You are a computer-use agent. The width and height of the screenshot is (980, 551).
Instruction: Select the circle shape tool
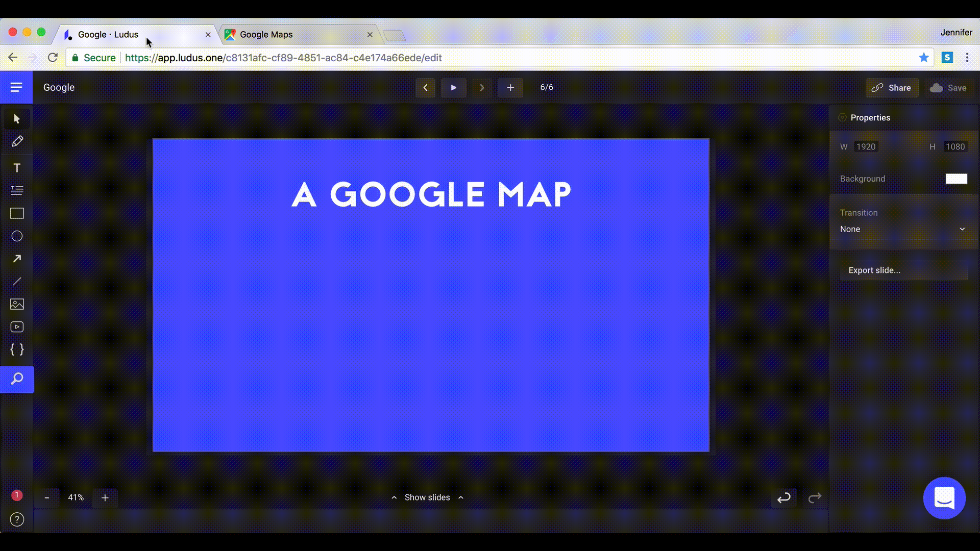(x=17, y=236)
